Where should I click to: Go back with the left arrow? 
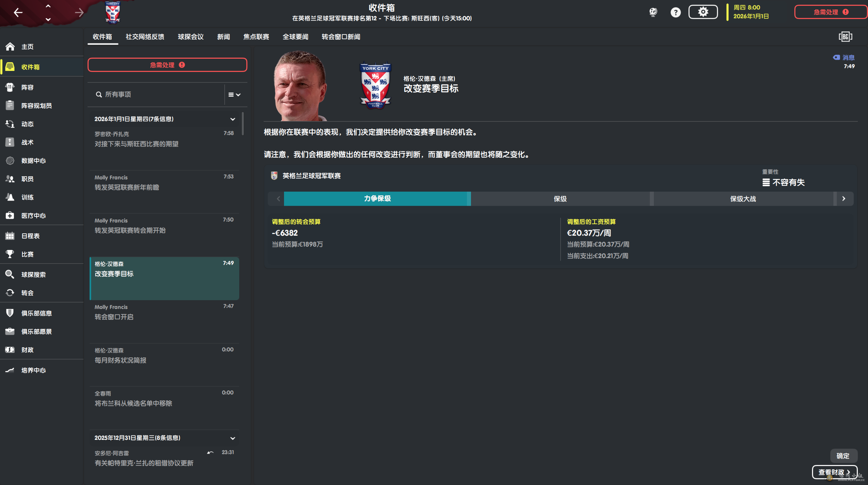[18, 13]
